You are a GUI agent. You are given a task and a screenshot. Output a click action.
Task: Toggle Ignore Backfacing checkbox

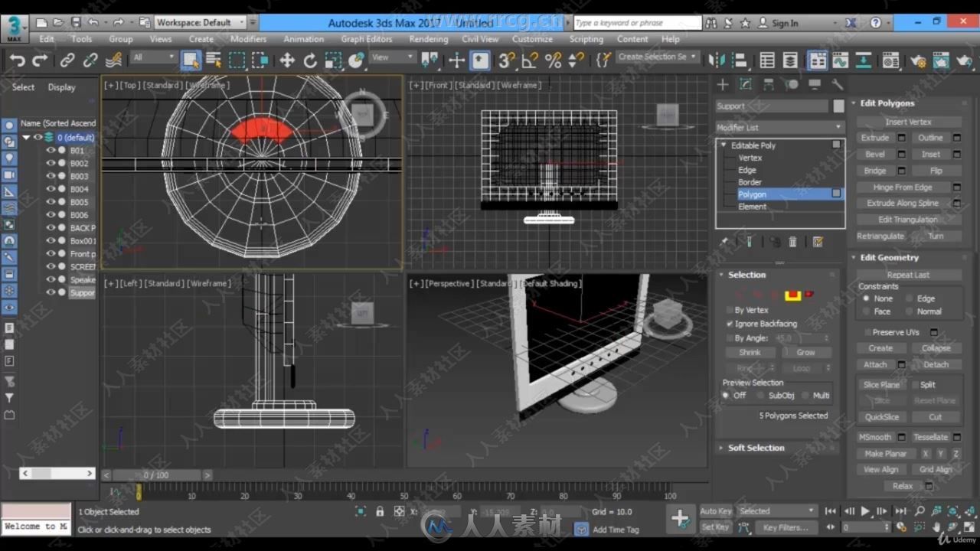coord(730,324)
